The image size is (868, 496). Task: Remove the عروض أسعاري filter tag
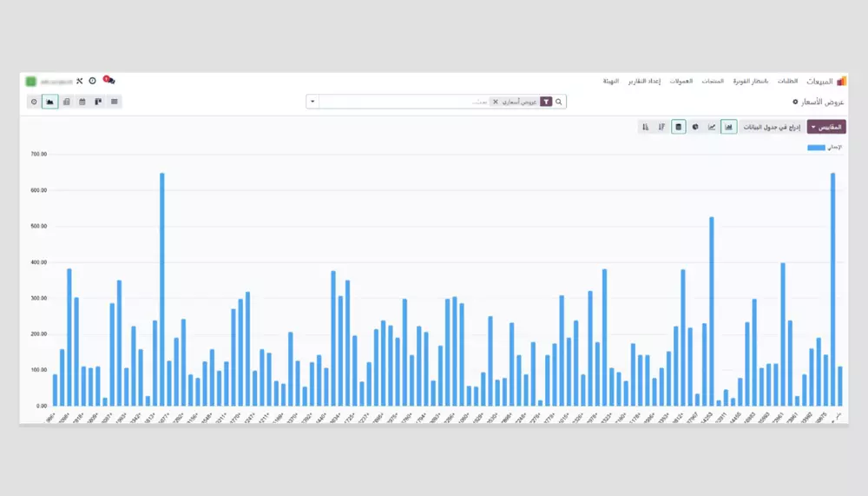pyautogui.click(x=496, y=102)
